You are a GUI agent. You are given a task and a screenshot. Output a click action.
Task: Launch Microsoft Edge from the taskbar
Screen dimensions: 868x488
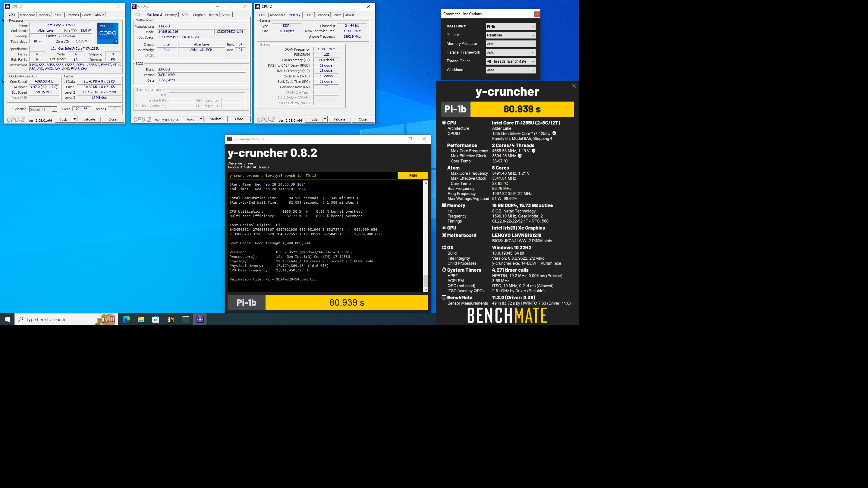tap(126, 319)
